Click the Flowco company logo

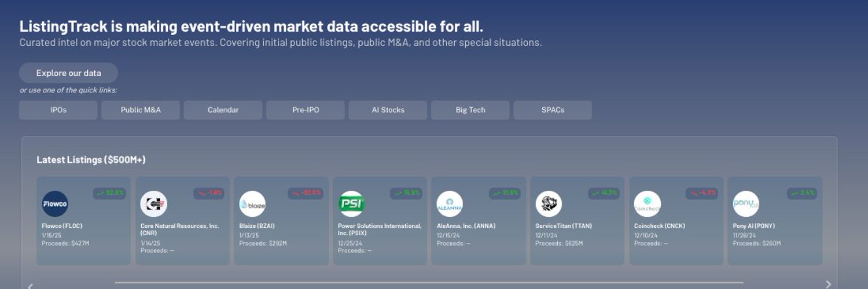pos(55,204)
